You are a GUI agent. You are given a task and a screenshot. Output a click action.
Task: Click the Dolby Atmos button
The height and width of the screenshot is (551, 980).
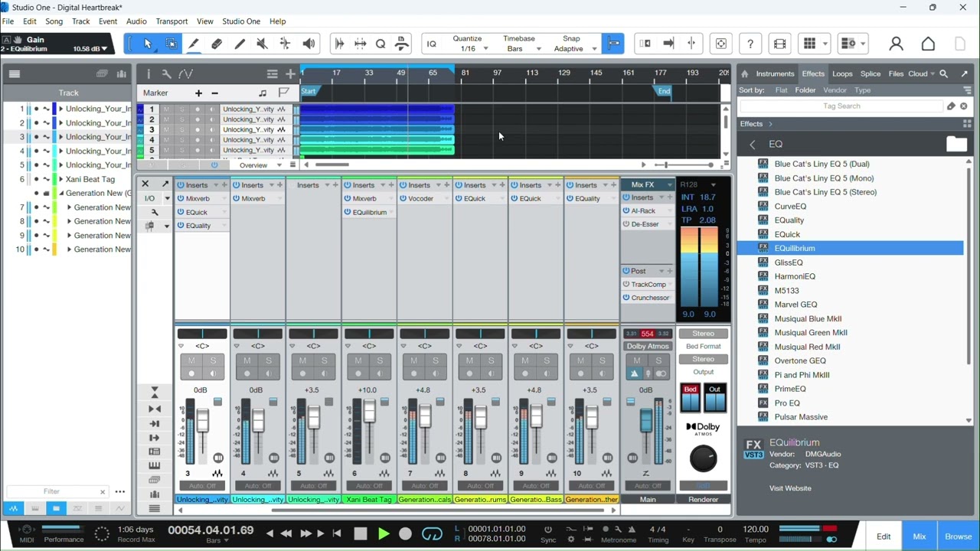(x=648, y=346)
